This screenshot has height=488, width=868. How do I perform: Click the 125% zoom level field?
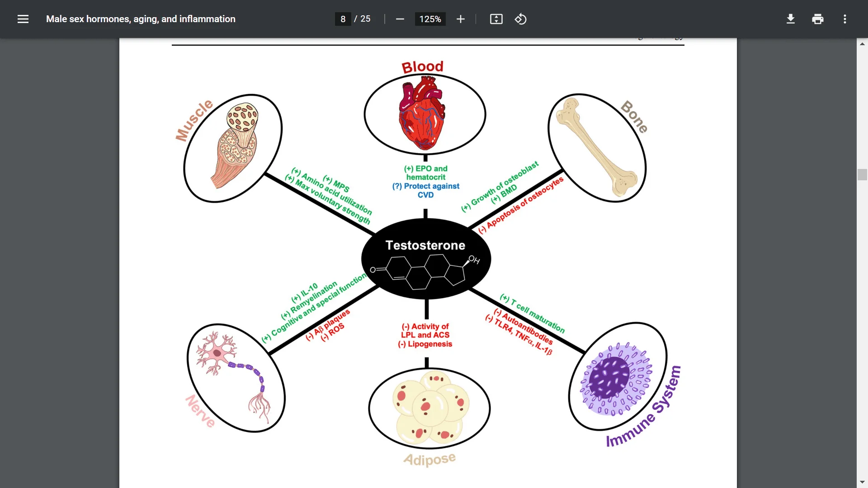430,19
